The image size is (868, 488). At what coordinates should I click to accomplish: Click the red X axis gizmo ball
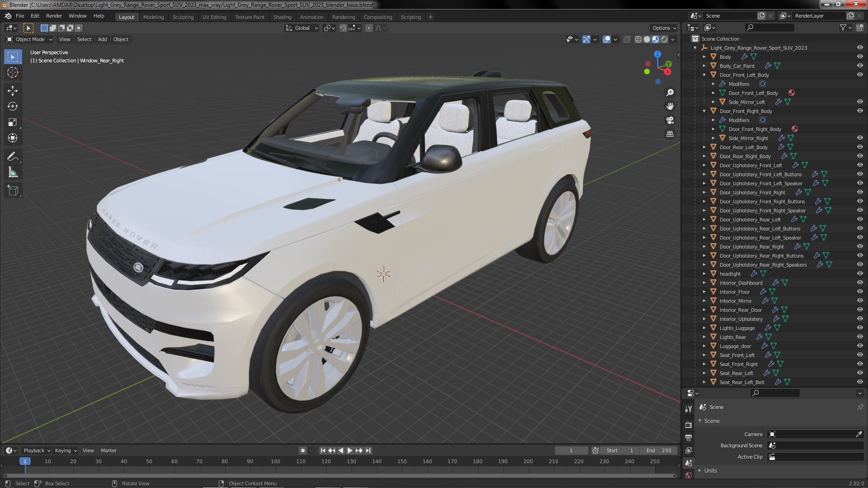668,72
